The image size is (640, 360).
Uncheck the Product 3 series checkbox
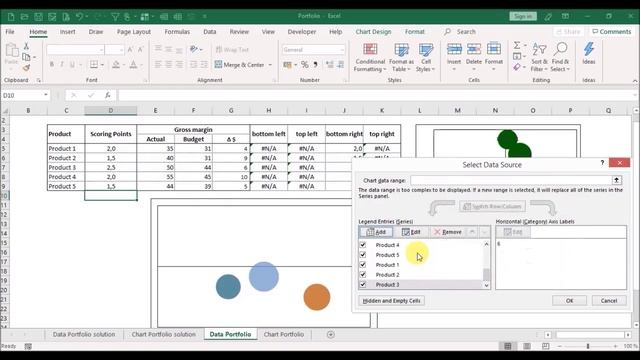[363, 284]
